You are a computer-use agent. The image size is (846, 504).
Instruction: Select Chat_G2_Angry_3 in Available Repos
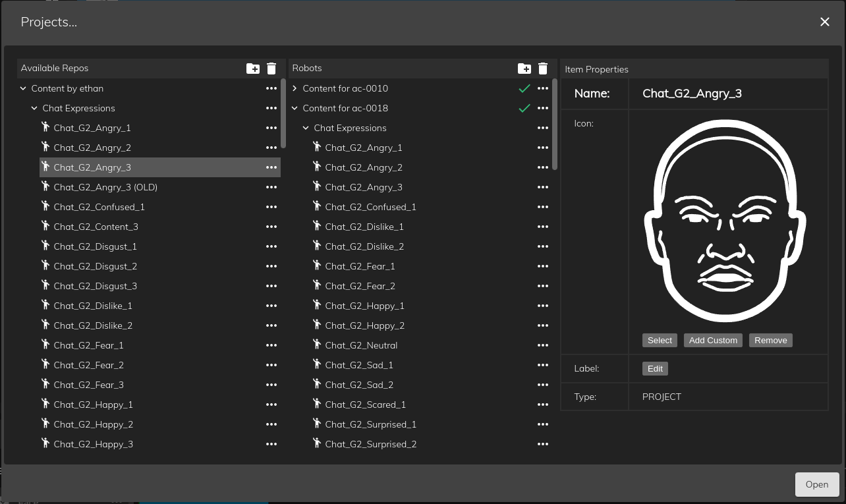point(160,167)
